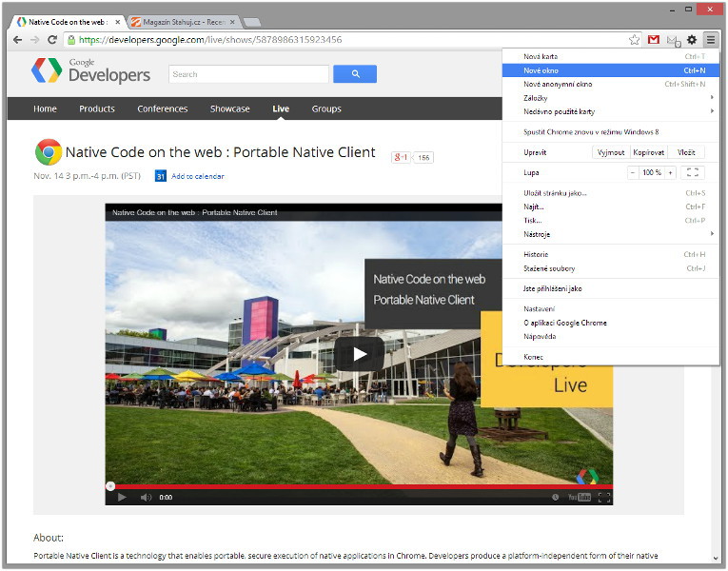Bookmark this page with the star icon
Image resolution: width=728 pixels, height=571 pixels.
coord(634,40)
